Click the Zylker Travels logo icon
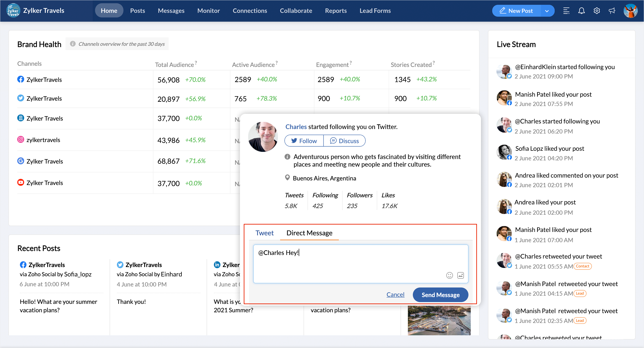This screenshot has height=348, width=644. [x=13, y=11]
